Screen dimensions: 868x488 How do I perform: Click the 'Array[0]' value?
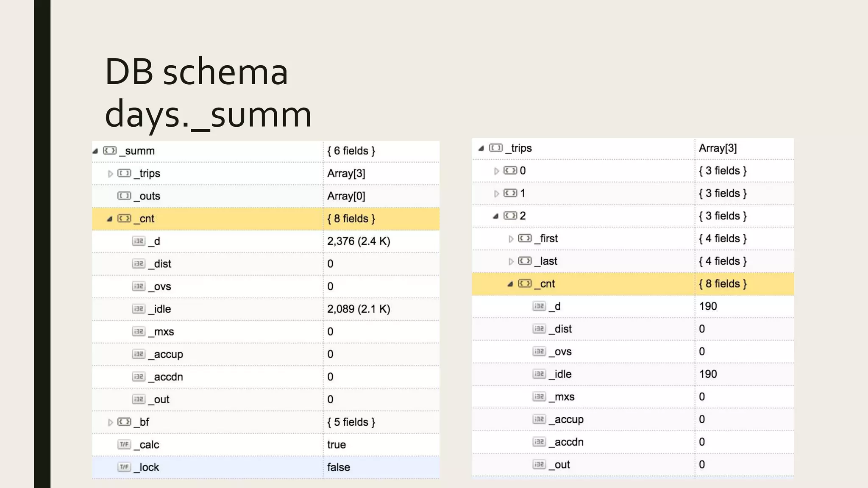346,196
